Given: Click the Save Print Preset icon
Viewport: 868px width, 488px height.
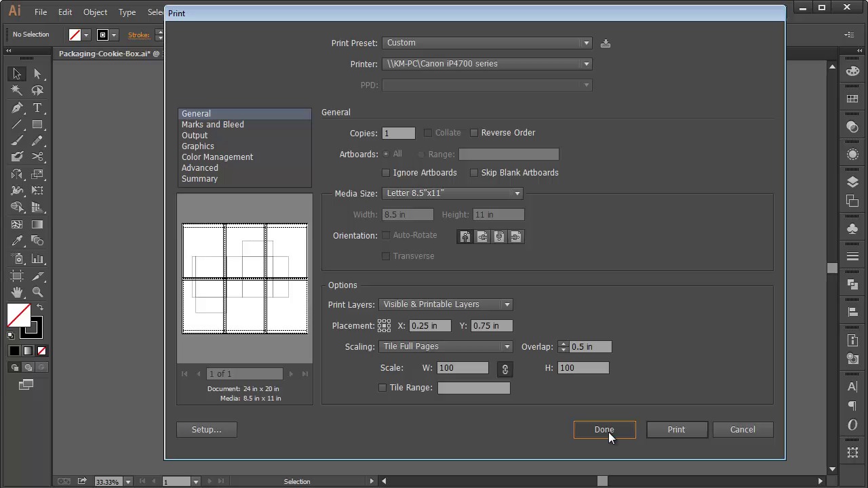Looking at the screenshot, I should [x=606, y=43].
